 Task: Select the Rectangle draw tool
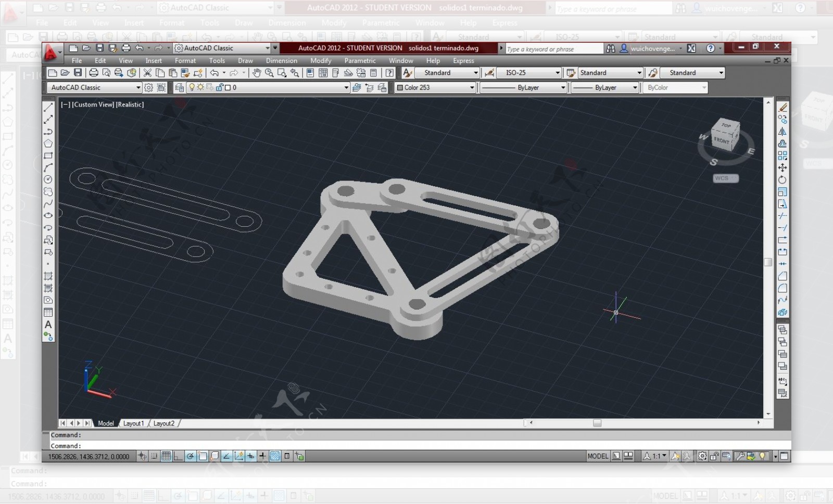48,156
